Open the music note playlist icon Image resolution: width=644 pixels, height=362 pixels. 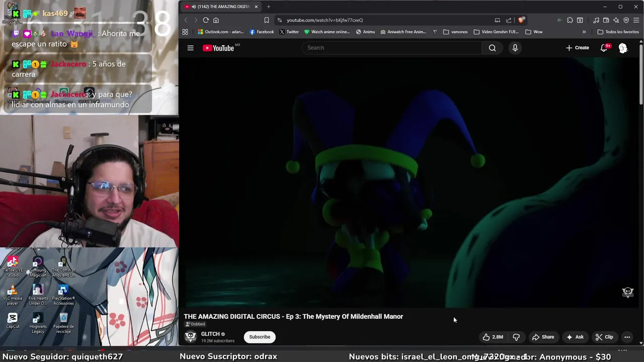pos(596,20)
